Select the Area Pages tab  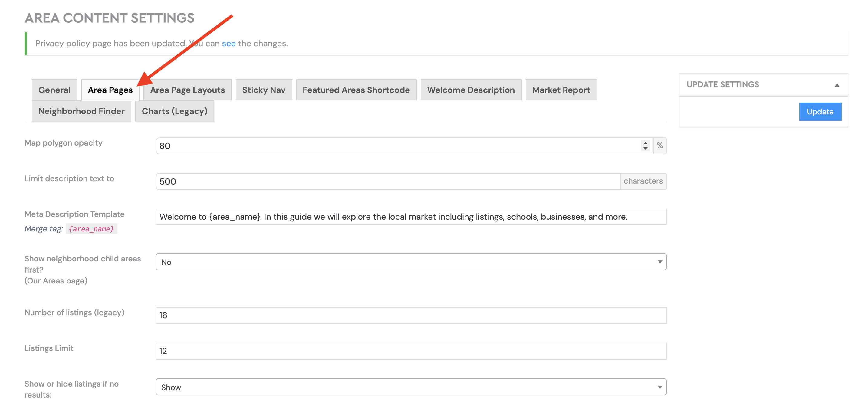tap(110, 90)
